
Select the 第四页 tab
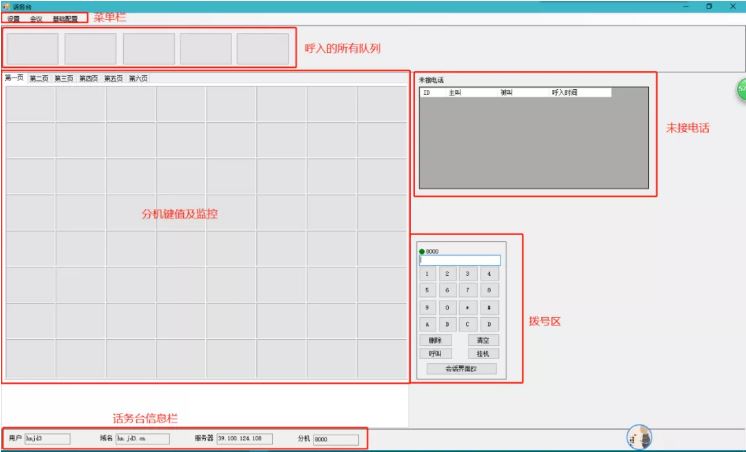tap(88, 78)
